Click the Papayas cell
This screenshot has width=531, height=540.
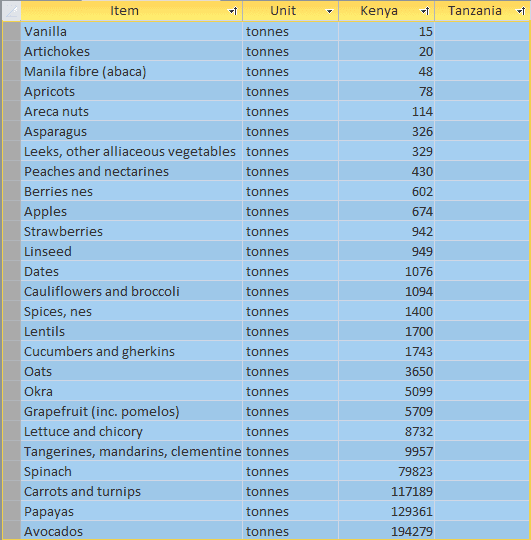(132, 511)
